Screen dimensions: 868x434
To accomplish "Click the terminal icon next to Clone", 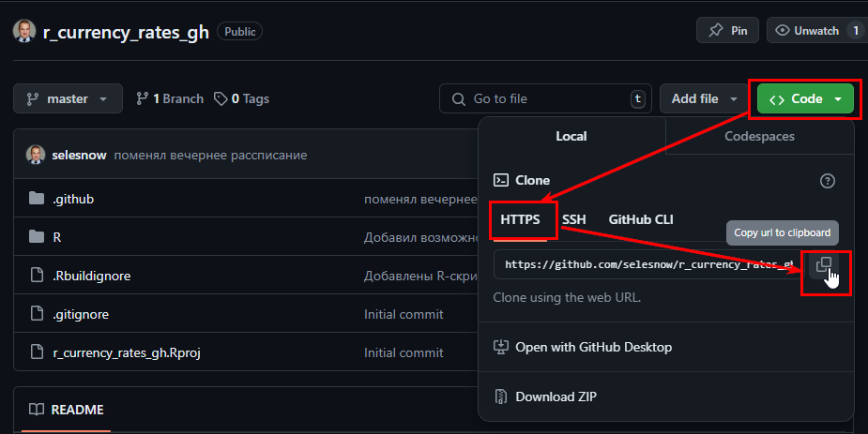I will click(500, 180).
